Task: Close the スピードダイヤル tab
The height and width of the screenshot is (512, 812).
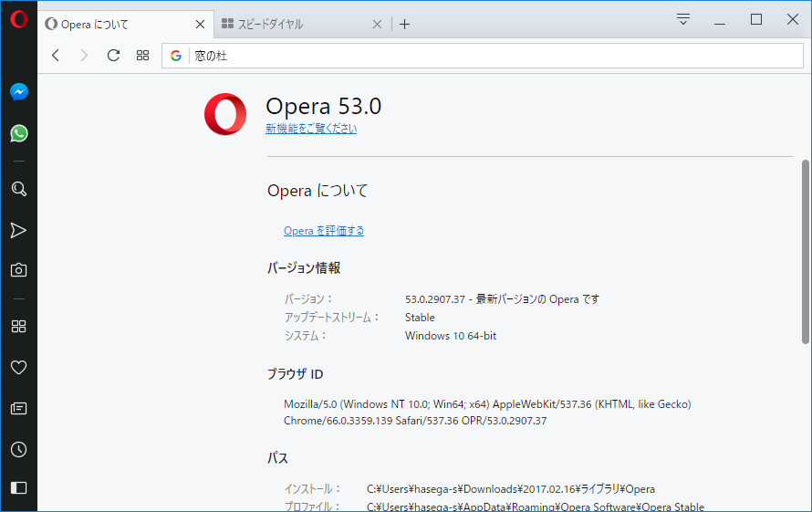Action: click(377, 25)
